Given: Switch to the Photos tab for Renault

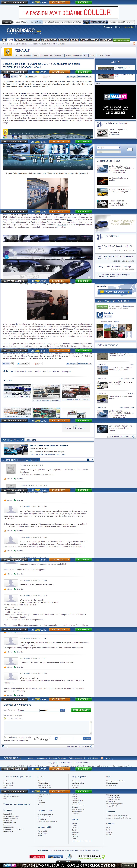Looking at the screenshot, I should 92,55.
